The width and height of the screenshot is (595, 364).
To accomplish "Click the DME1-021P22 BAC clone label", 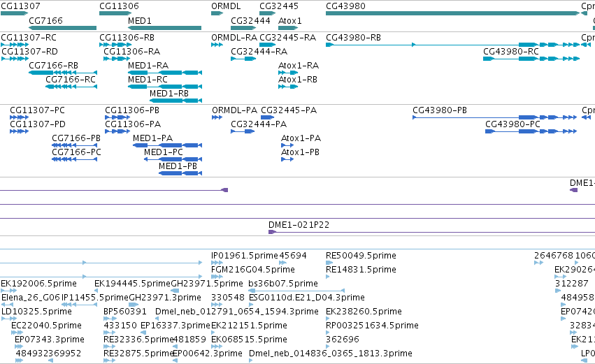I will click(299, 225).
